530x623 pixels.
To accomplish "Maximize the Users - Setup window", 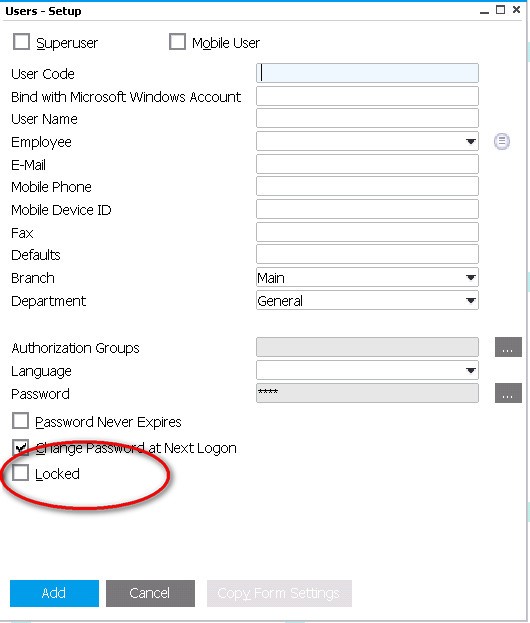I will (x=501, y=10).
